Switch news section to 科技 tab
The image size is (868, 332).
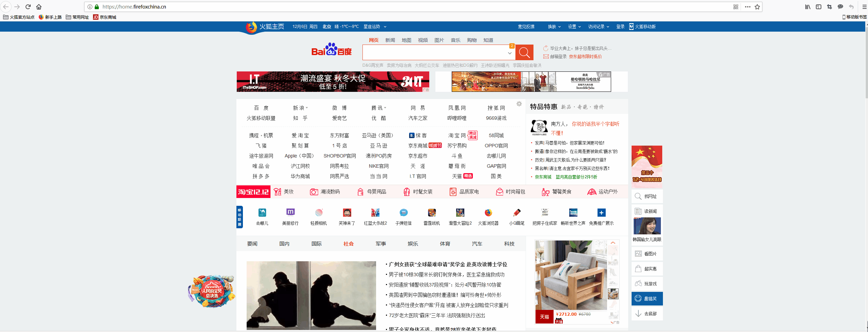[x=509, y=244]
